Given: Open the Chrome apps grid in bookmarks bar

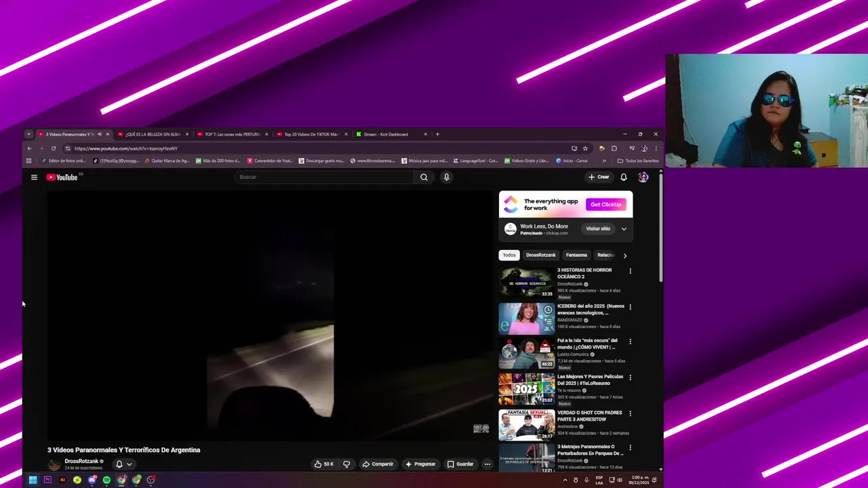Looking at the screenshot, I should tap(28, 161).
